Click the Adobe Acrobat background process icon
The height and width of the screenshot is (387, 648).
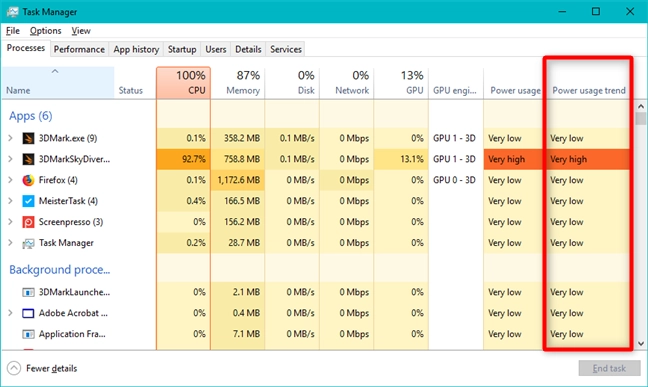(28, 313)
